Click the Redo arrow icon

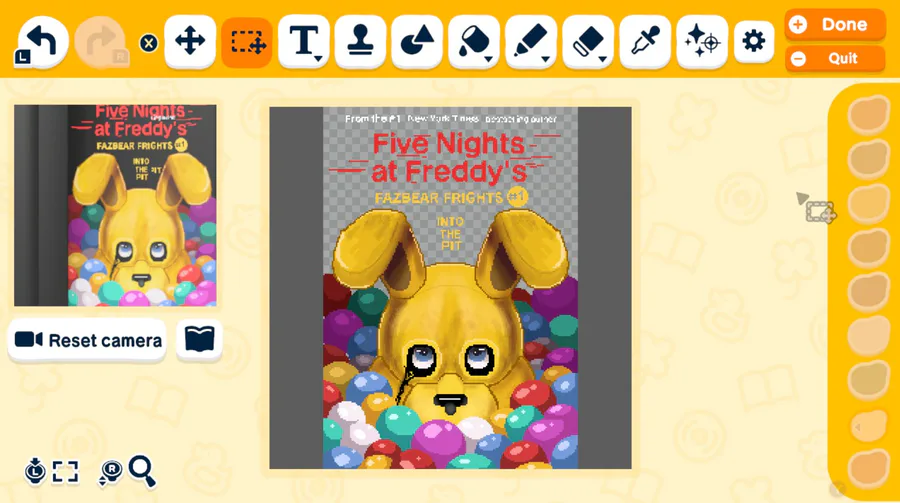(x=101, y=41)
